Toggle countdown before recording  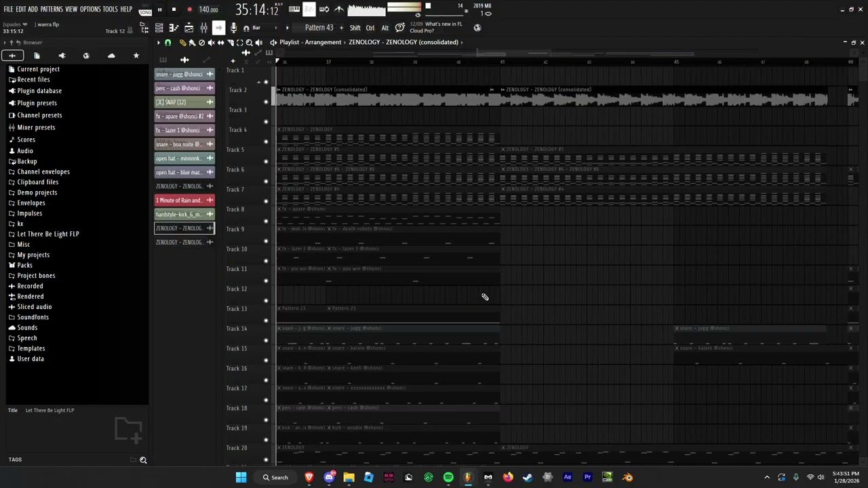(x=309, y=9)
